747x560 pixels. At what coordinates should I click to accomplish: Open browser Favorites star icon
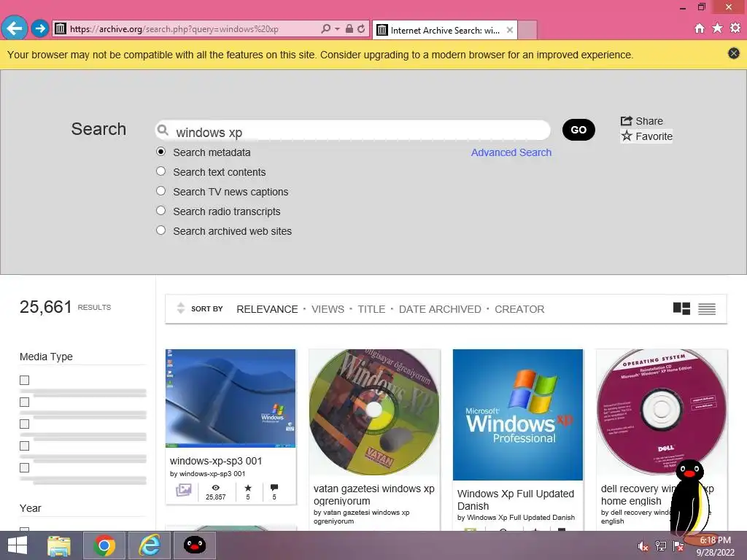(x=718, y=28)
